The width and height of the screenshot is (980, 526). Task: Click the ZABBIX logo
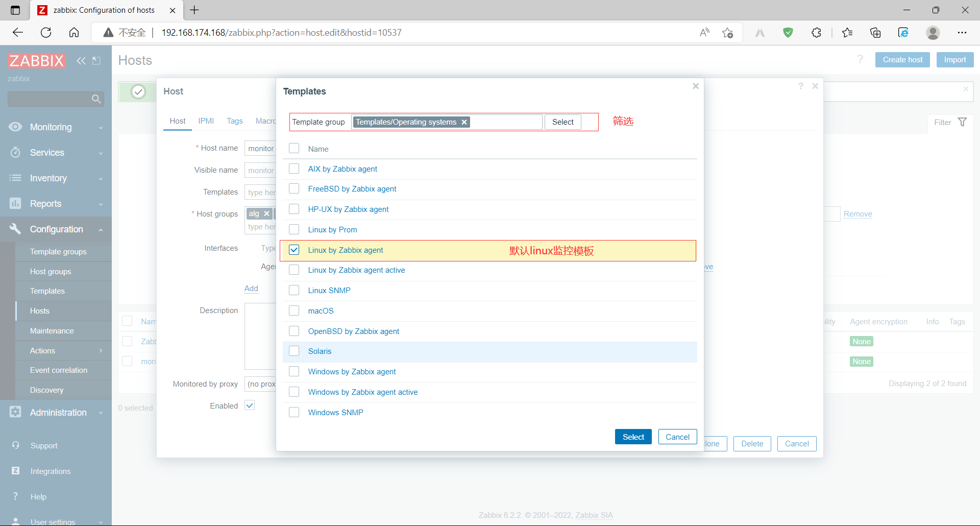[37, 61]
